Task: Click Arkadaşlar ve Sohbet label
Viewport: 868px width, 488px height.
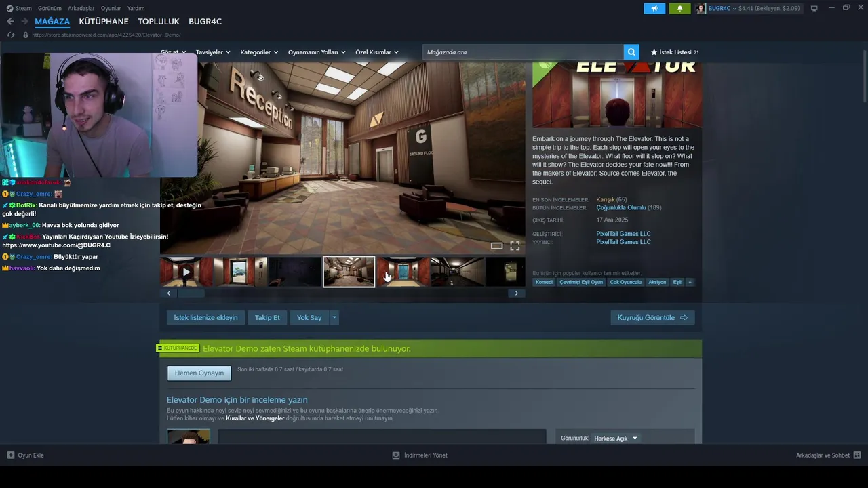Action: point(823,455)
